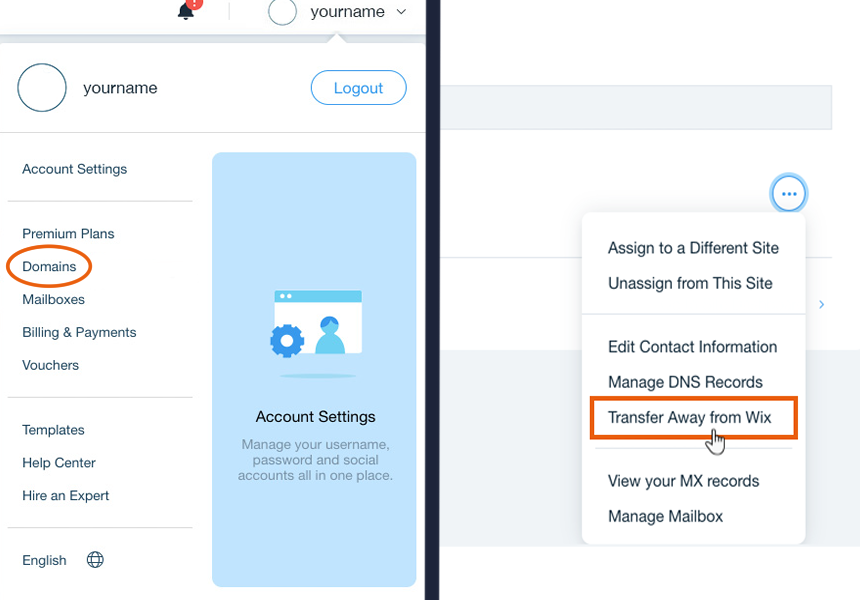The height and width of the screenshot is (600, 860).
Task: Click the Logout button
Action: coord(359,88)
